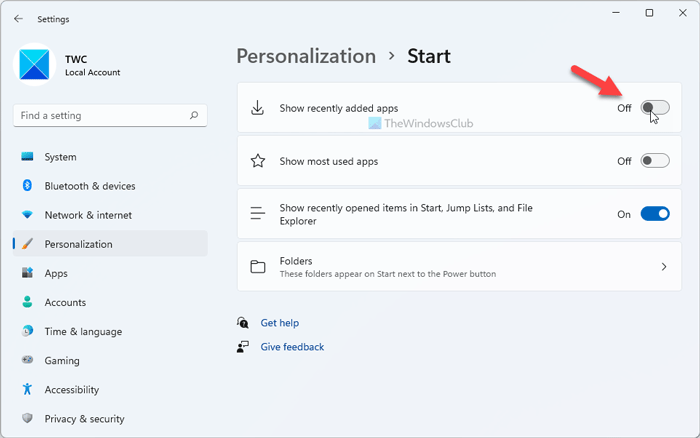Go to Time & language section

(83, 331)
